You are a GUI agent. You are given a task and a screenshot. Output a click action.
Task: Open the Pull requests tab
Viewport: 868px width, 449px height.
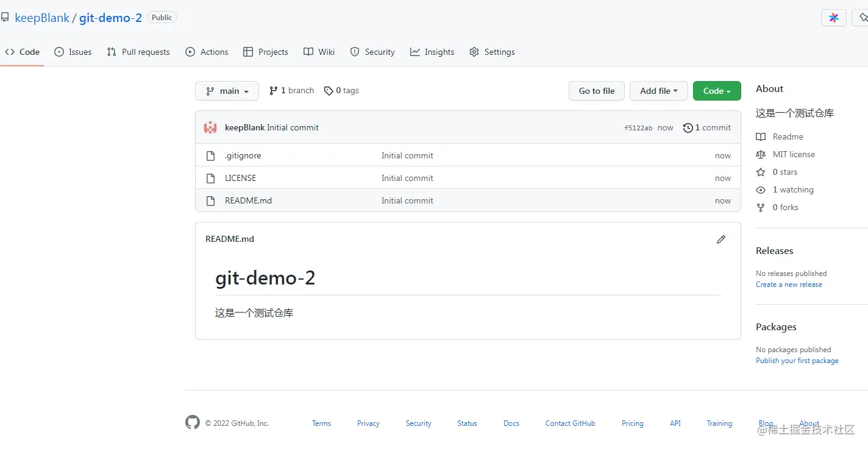coord(138,52)
